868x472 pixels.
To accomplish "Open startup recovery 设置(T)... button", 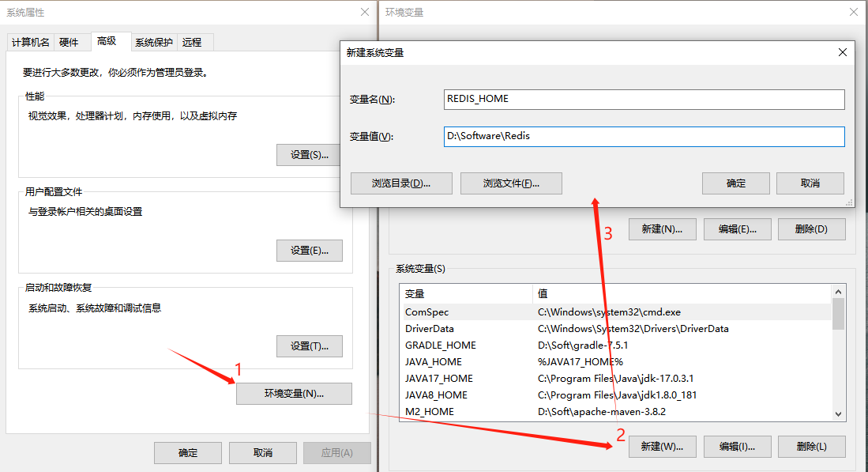I will click(x=310, y=346).
